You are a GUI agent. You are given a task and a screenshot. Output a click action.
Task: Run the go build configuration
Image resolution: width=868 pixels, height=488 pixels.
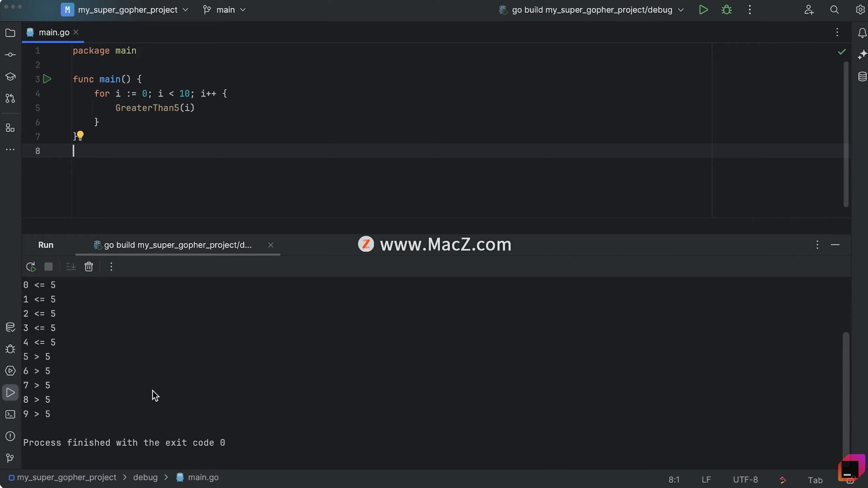pos(703,9)
